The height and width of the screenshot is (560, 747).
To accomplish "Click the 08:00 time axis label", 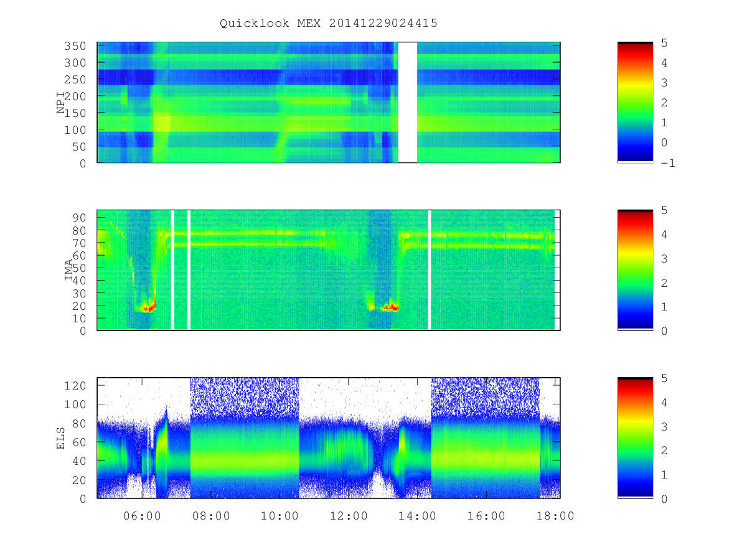I will (x=212, y=516).
